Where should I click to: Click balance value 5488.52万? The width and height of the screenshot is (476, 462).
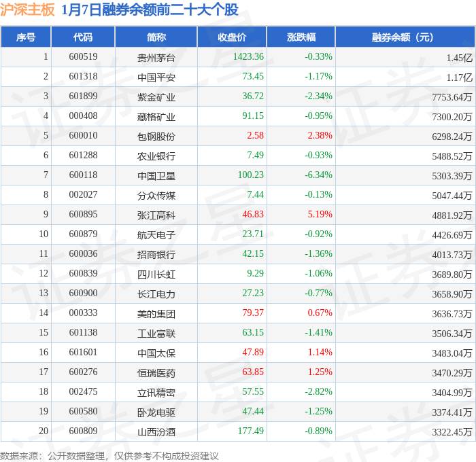[452, 156]
